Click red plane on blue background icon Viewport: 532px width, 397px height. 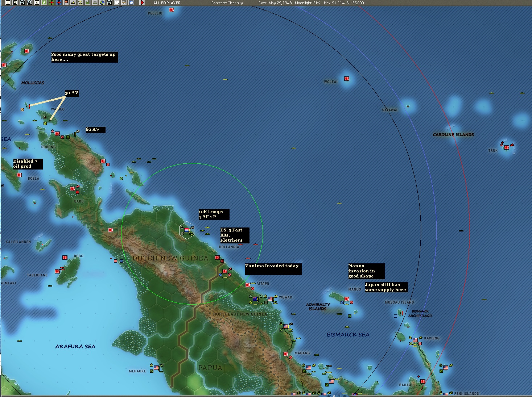(x=59, y=3)
